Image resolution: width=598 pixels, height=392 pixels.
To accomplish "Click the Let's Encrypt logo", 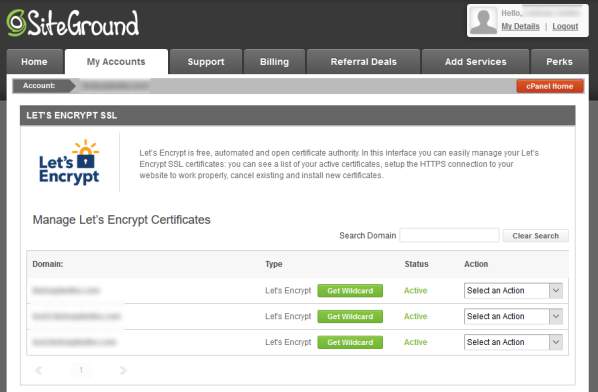I will (x=69, y=162).
